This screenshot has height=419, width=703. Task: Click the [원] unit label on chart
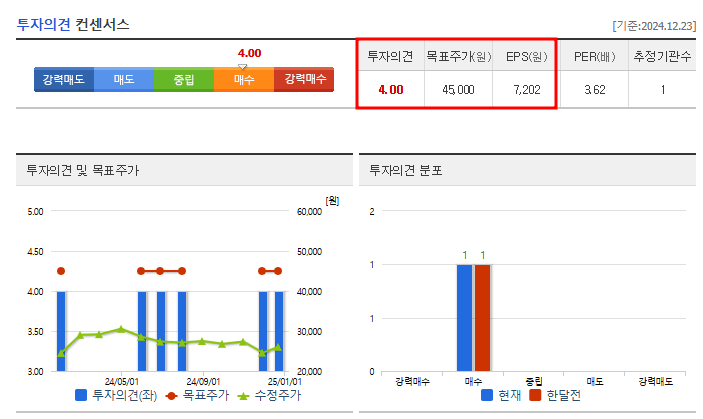(332, 200)
